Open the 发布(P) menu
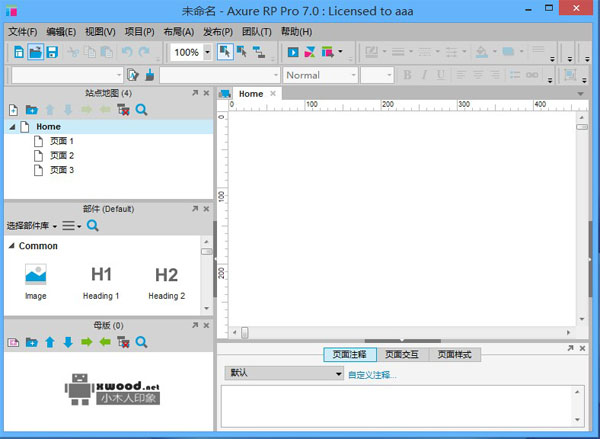 tap(217, 32)
